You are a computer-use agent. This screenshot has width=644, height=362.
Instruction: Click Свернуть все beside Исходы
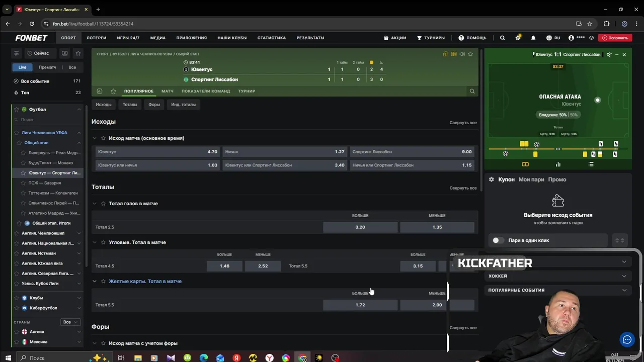coord(463,123)
